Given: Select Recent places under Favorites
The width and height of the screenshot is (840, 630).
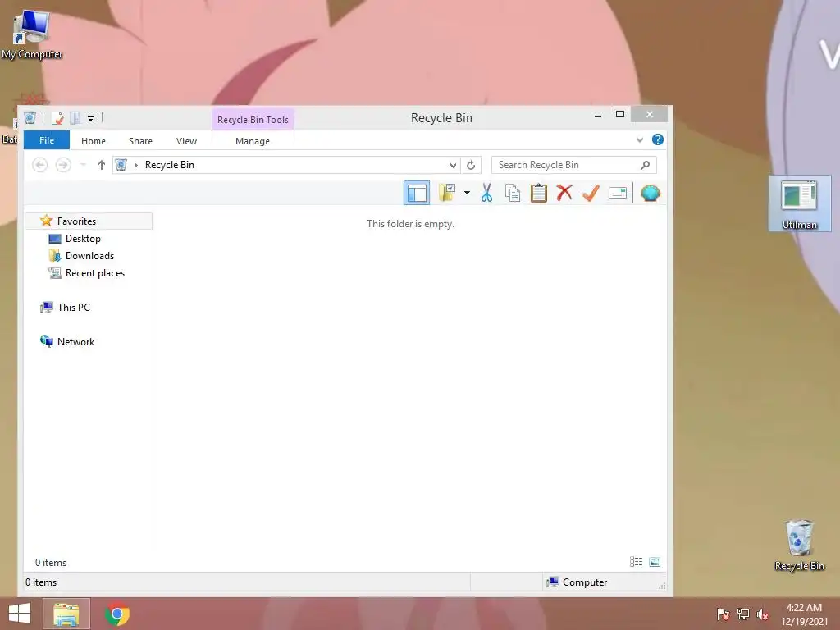Looking at the screenshot, I should (x=95, y=272).
